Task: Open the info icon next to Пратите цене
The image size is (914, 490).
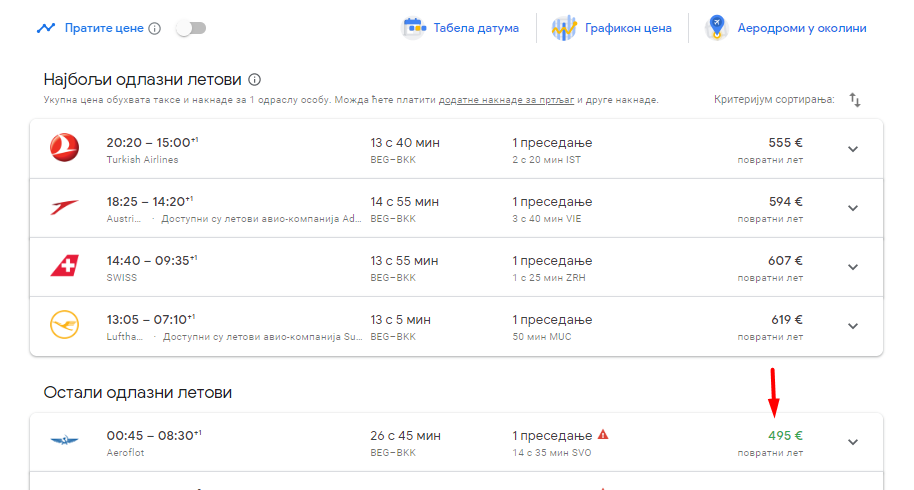Action: (154, 29)
